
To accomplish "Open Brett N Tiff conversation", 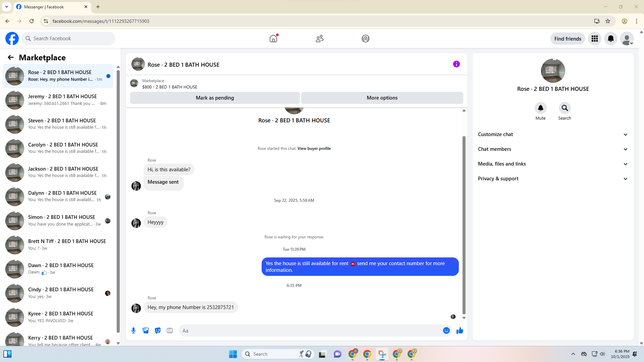I will [x=58, y=245].
